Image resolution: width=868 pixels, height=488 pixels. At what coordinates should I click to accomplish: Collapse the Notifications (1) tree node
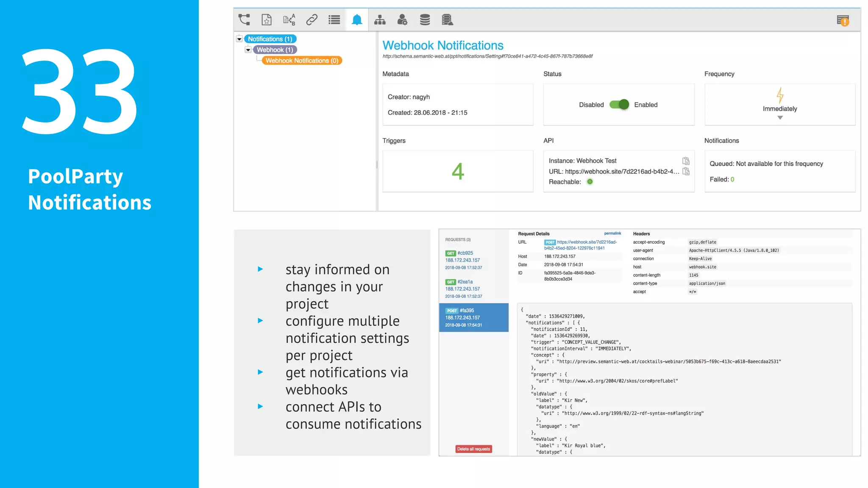click(239, 39)
